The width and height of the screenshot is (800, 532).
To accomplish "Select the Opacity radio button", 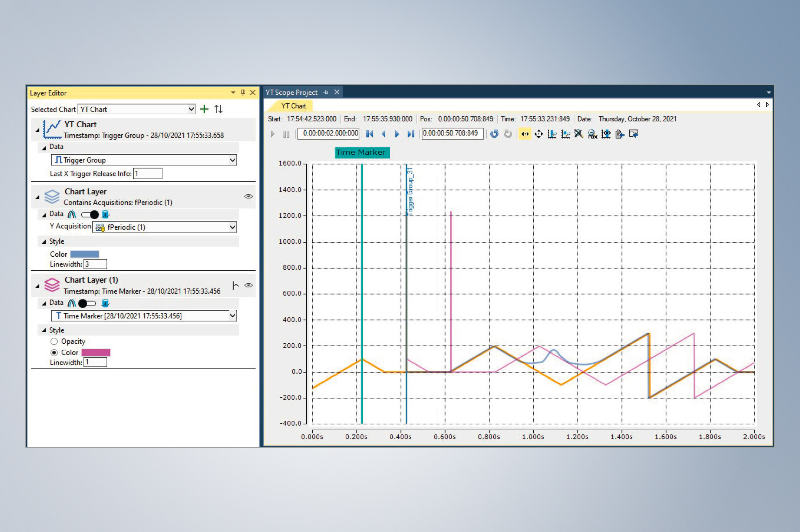I will [x=54, y=341].
